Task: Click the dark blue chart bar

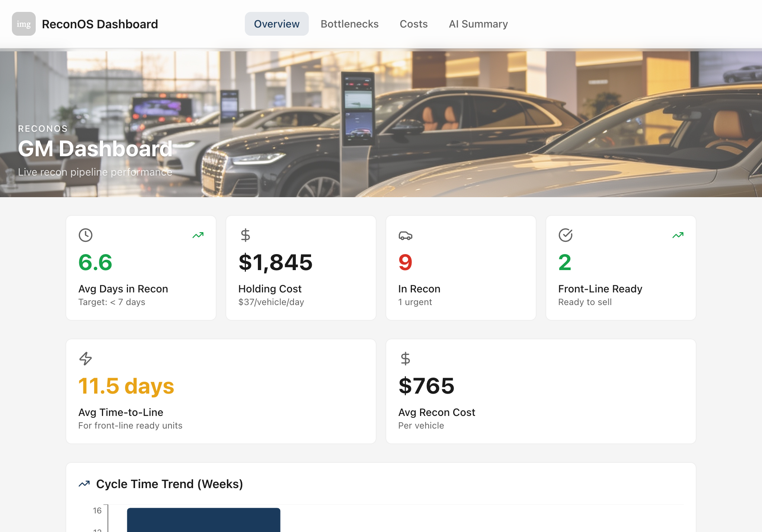Action: 204,520
